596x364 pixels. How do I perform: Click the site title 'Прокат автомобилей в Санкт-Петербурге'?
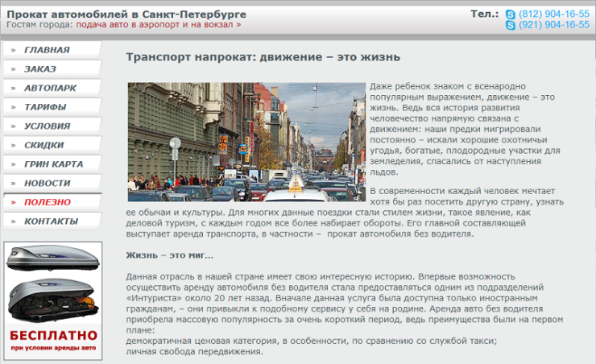126,14
